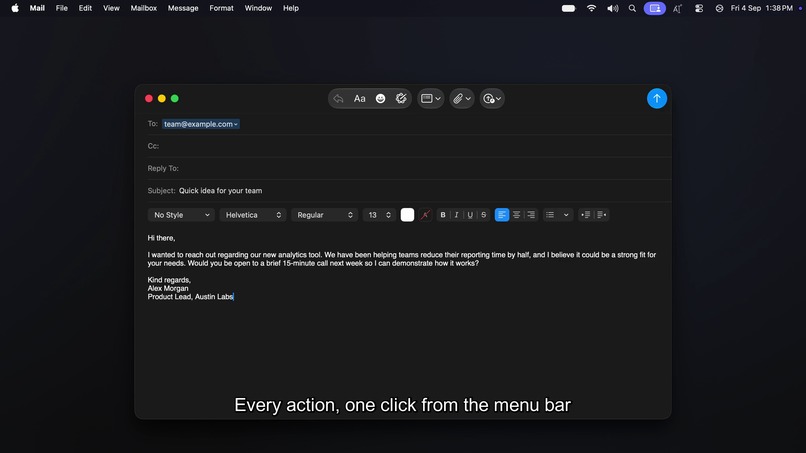Open the File menu
Viewport: 806px width, 453px height.
click(x=62, y=8)
